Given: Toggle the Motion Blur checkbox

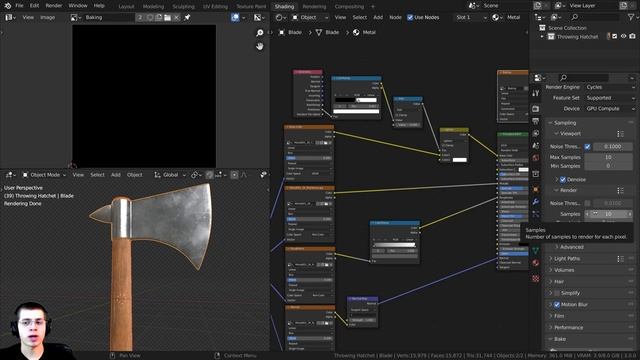Looking at the screenshot, I should [557, 304].
